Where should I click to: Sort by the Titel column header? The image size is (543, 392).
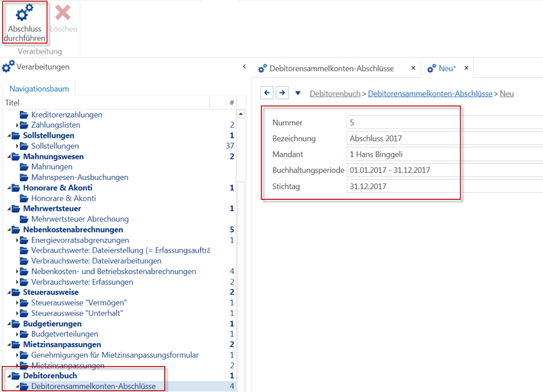pos(106,103)
